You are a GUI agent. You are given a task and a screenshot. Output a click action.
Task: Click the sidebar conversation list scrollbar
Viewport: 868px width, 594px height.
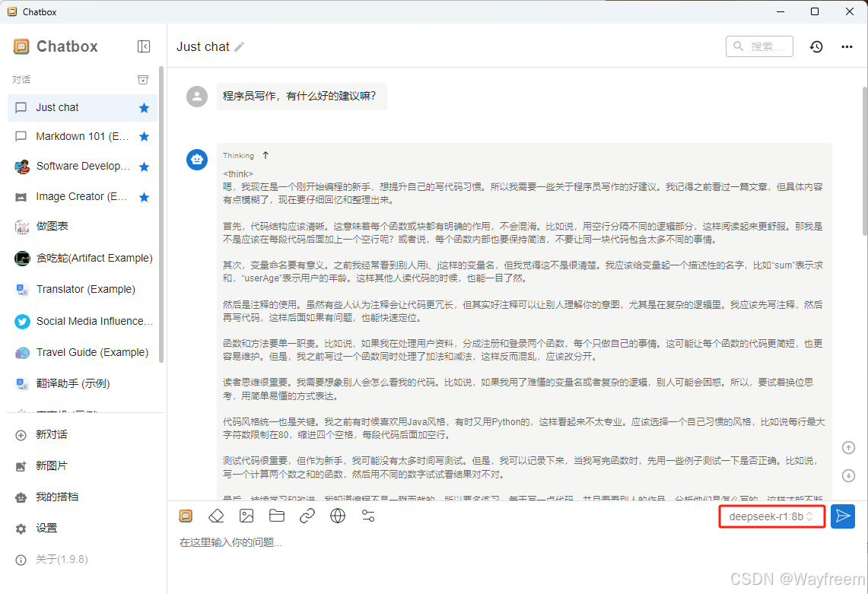click(x=161, y=214)
